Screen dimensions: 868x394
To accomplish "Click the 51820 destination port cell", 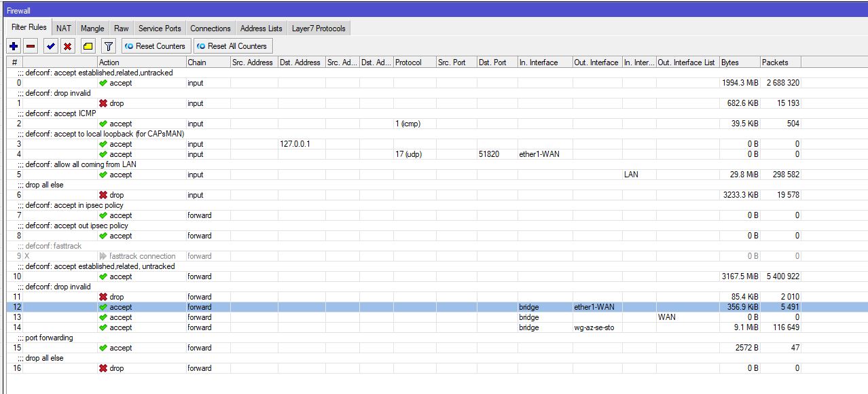I will coord(497,154).
